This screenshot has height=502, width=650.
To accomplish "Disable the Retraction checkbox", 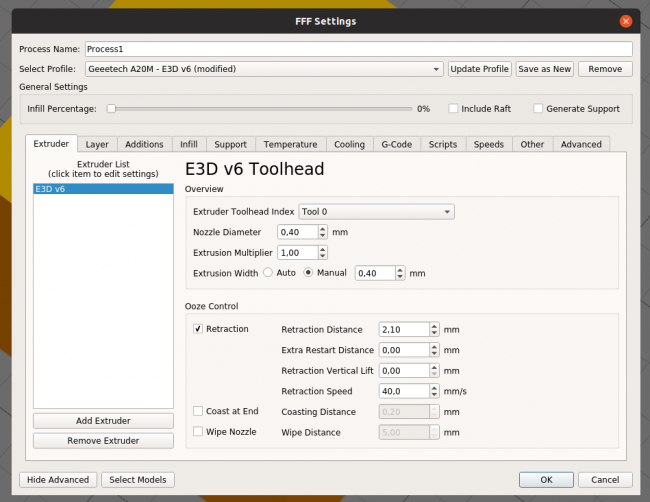I will click(x=198, y=329).
